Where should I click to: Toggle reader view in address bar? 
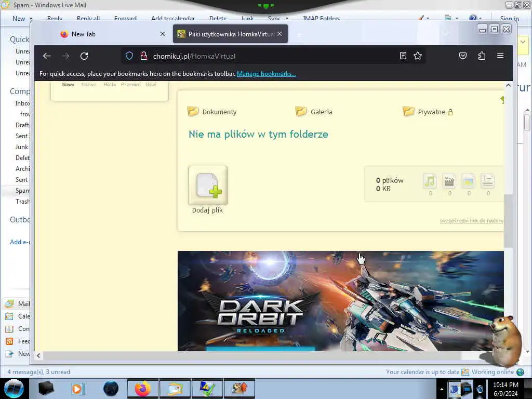pos(403,56)
